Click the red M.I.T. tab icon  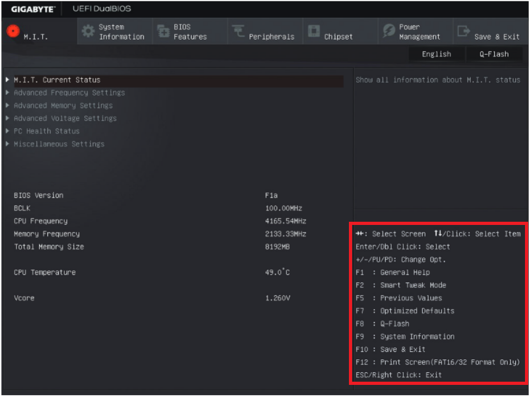tap(13, 31)
